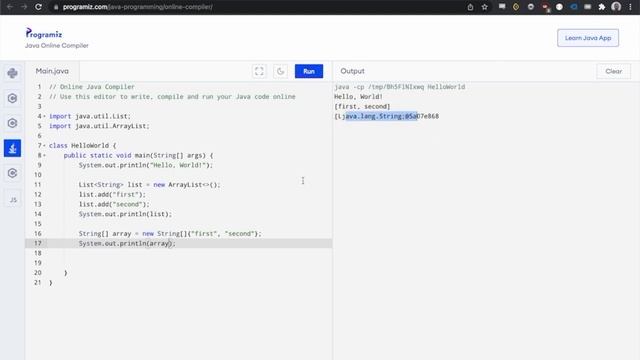Click the 'String[] array = new String[]' line
The width and height of the screenshot is (640, 360).
point(170,234)
